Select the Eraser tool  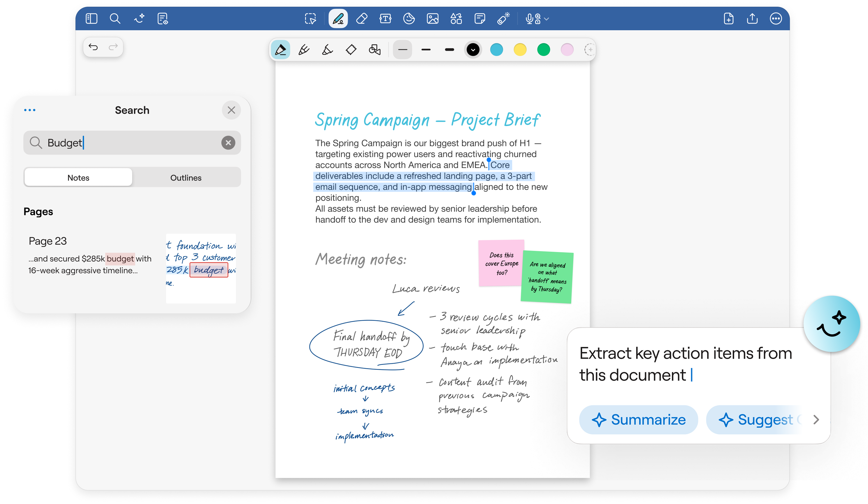[x=361, y=18]
